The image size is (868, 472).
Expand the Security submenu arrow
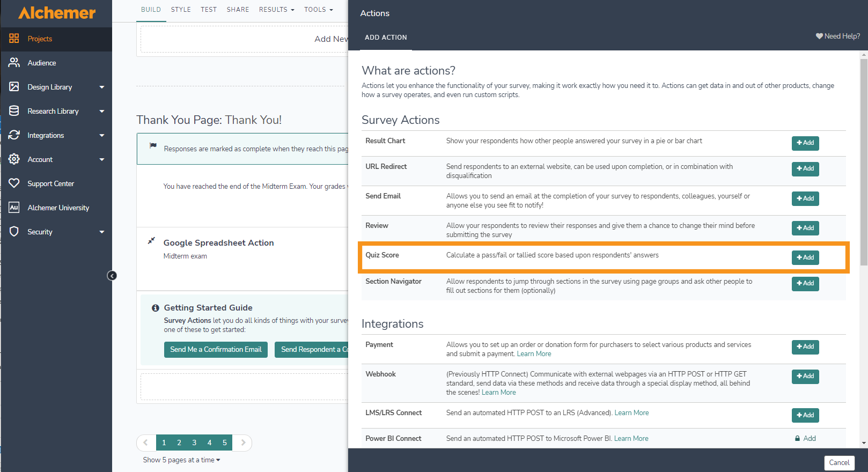pos(102,232)
